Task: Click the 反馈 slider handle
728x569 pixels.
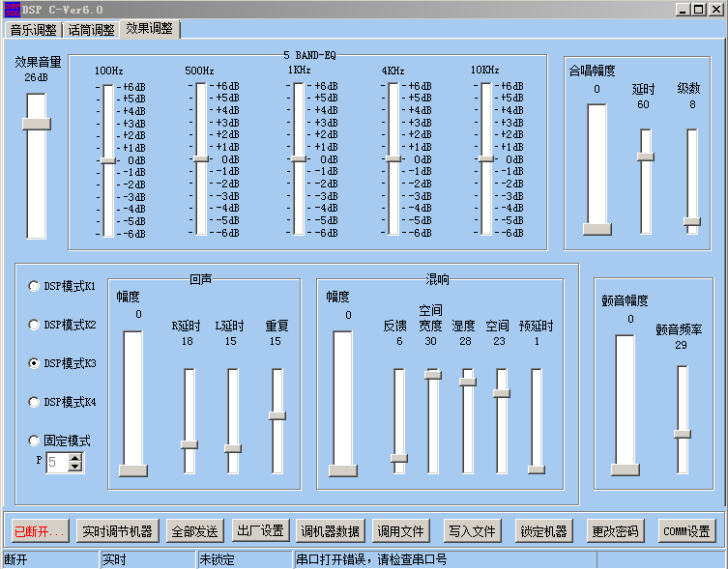Action: click(399, 459)
